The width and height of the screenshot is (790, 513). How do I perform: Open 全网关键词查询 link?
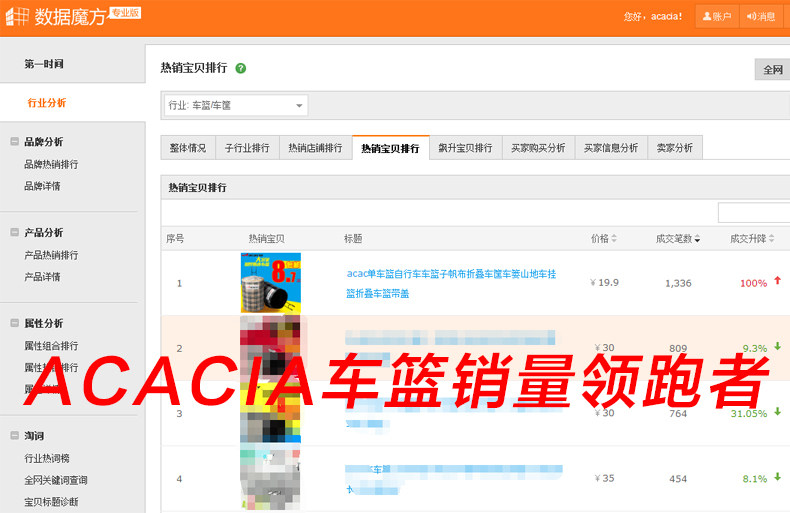(x=56, y=480)
